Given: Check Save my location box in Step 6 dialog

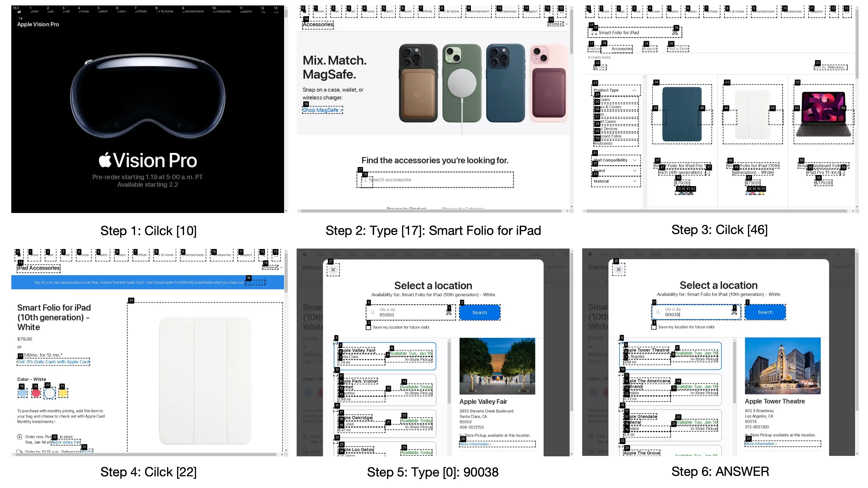Looking at the screenshot, I should click(x=654, y=327).
